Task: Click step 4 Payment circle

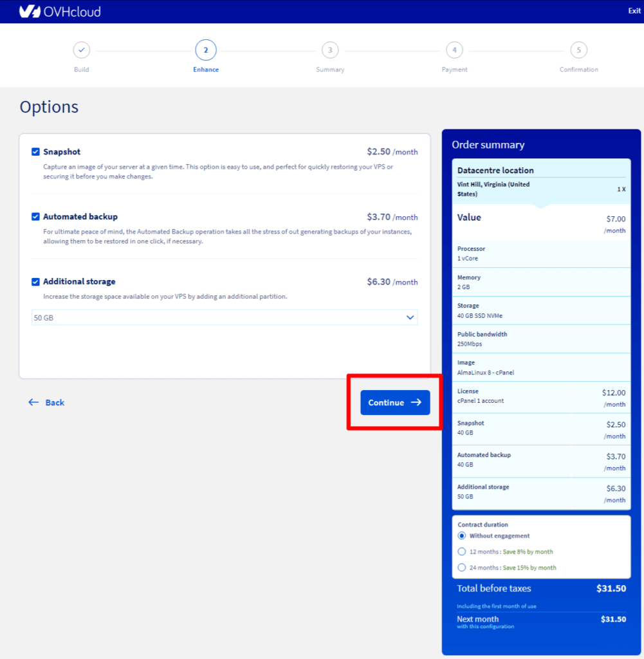Action: [x=454, y=50]
